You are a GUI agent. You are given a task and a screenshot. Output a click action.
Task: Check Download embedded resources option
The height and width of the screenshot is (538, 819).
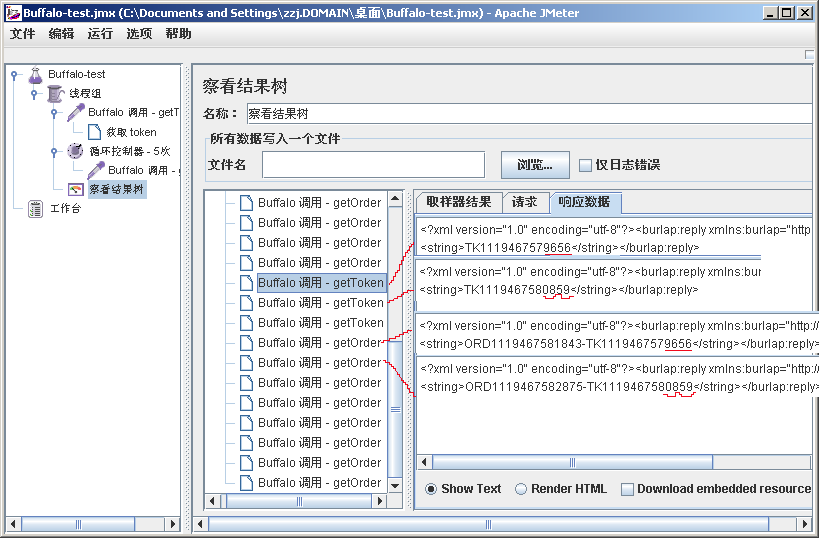pyautogui.click(x=627, y=489)
